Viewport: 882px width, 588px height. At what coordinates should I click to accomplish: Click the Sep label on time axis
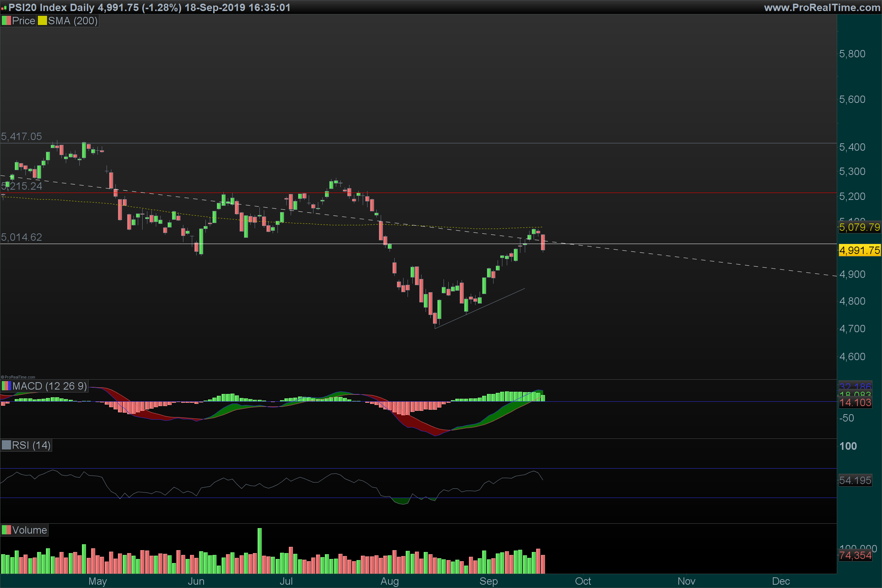click(489, 581)
